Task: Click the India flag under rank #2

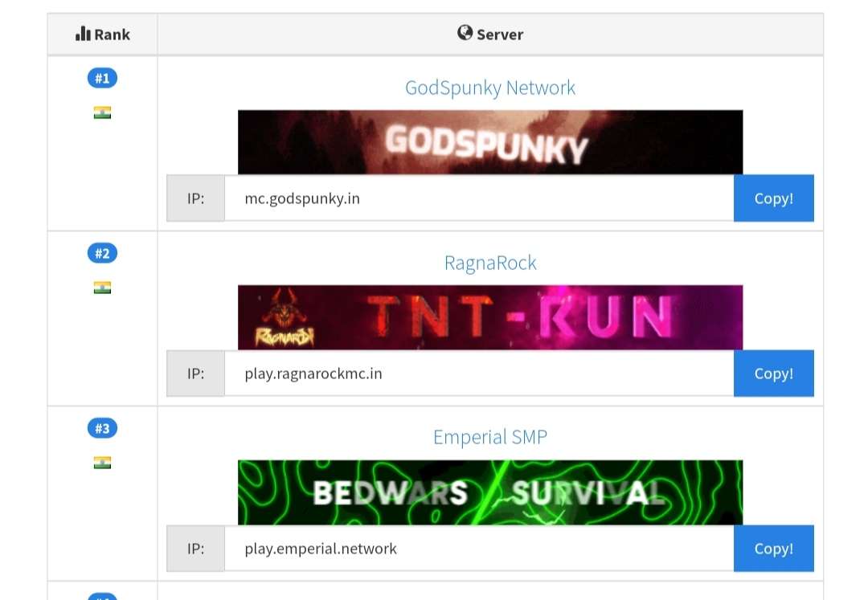Action: tap(102, 288)
